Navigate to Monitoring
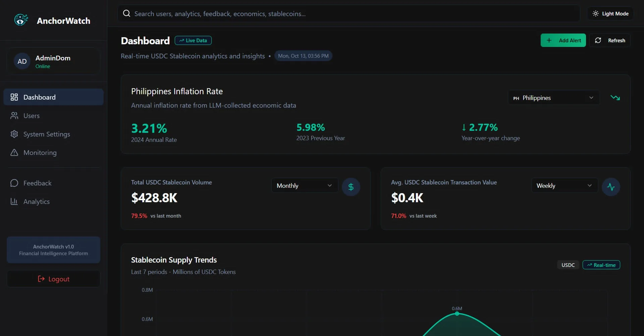This screenshot has width=644, height=336. (54, 153)
